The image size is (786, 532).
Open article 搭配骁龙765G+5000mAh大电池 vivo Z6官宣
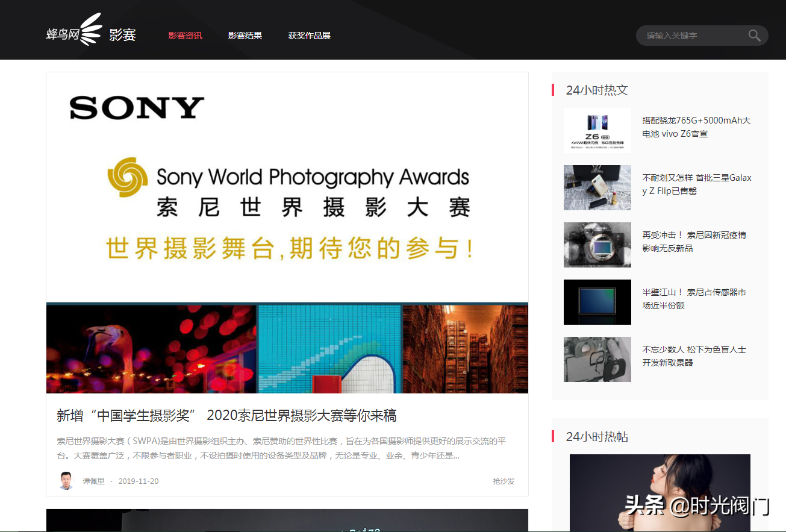pyautogui.click(x=697, y=127)
